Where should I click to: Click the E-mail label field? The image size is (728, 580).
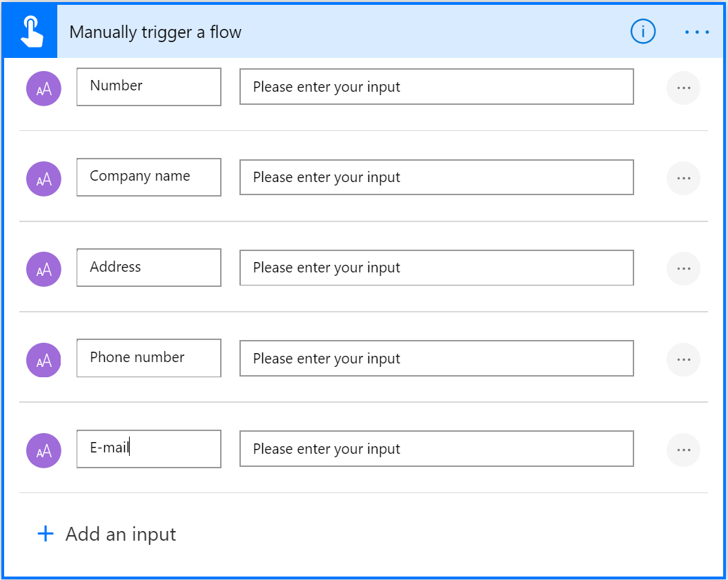(x=148, y=448)
